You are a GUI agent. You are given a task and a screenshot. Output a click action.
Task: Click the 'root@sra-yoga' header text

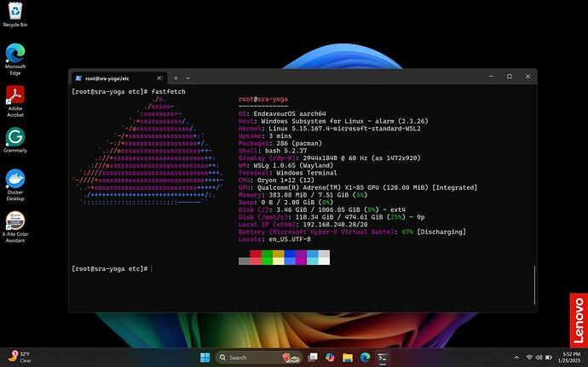[x=263, y=99]
